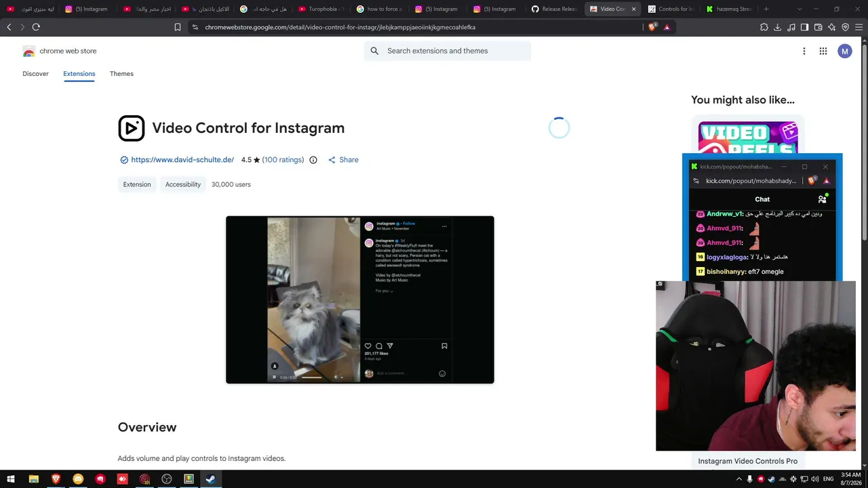Select the Extensions section
This screenshot has width=868, height=488.
click(x=79, y=74)
